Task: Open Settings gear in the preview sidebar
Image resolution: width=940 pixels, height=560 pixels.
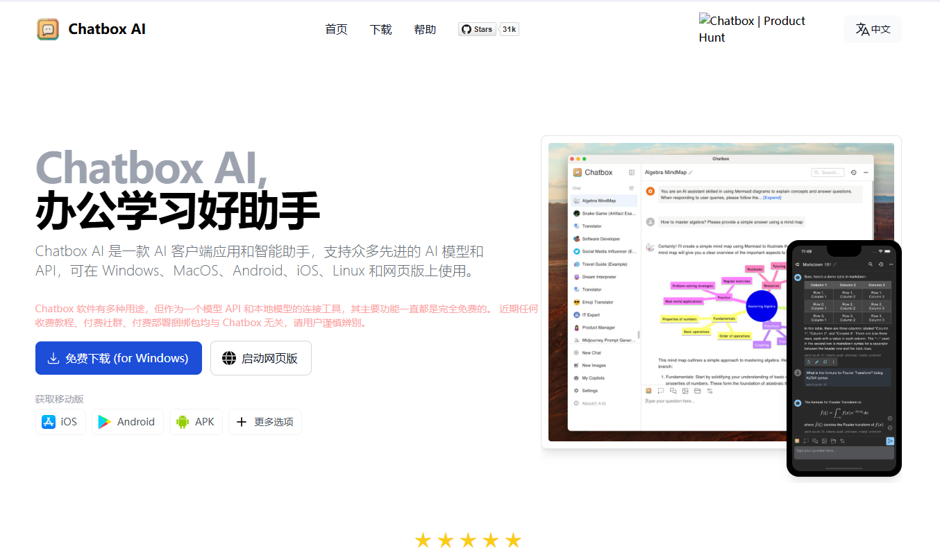Action: pyautogui.click(x=576, y=391)
